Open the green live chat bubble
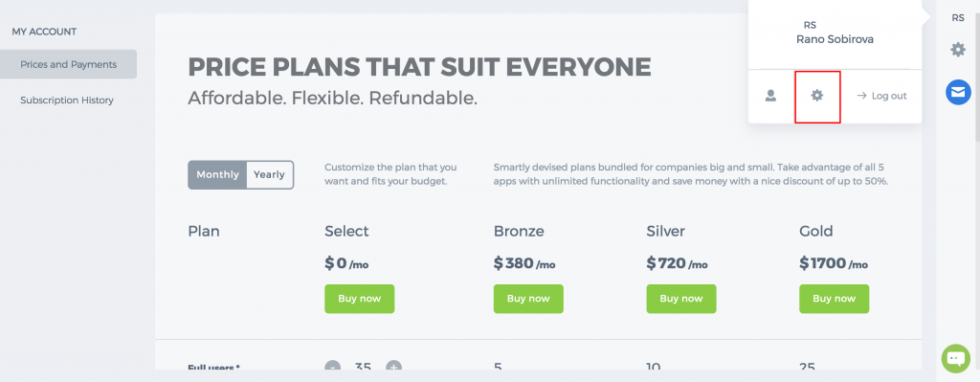The image size is (980, 382). pos(956,358)
